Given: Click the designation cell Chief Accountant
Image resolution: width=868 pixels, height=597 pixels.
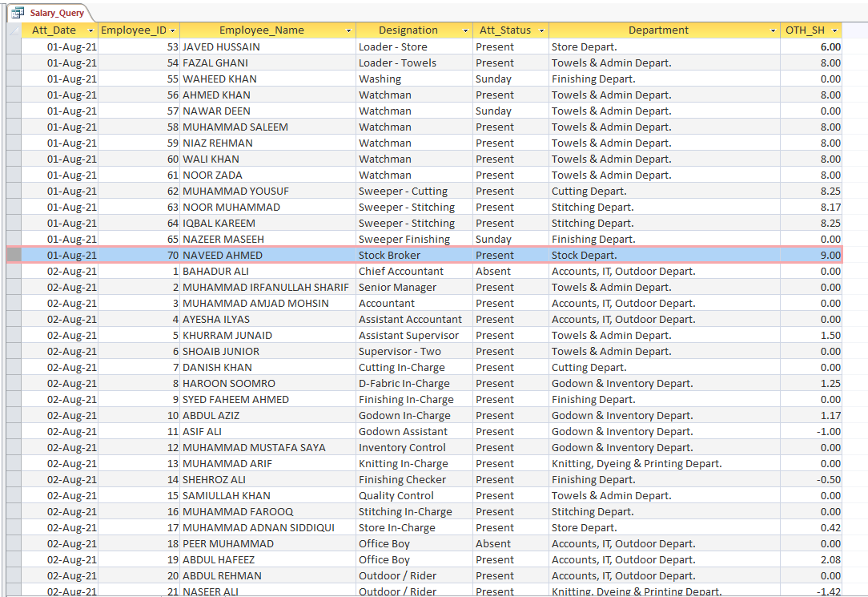Looking at the screenshot, I should point(414,272).
